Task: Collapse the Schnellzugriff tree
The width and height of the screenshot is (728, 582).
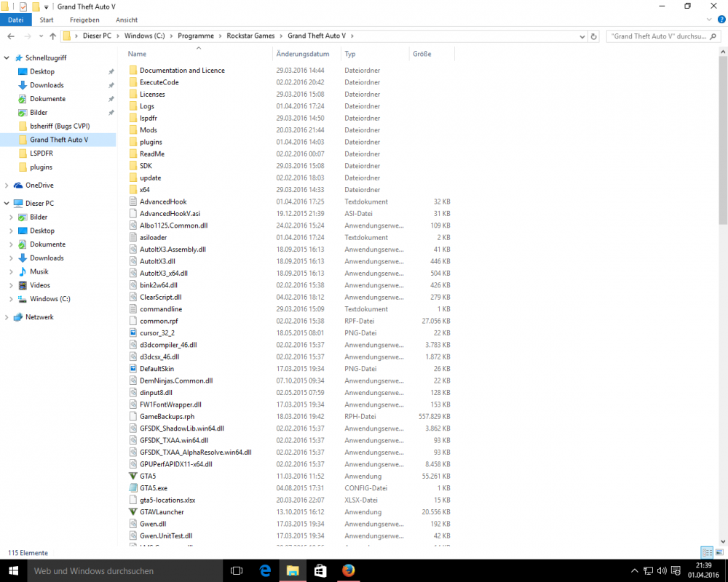Action: [x=7, y=58]
